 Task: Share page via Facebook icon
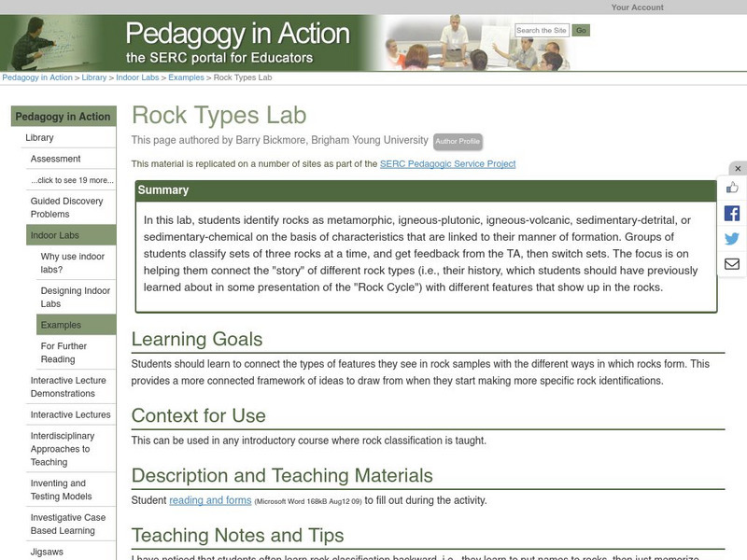(732, 214)
